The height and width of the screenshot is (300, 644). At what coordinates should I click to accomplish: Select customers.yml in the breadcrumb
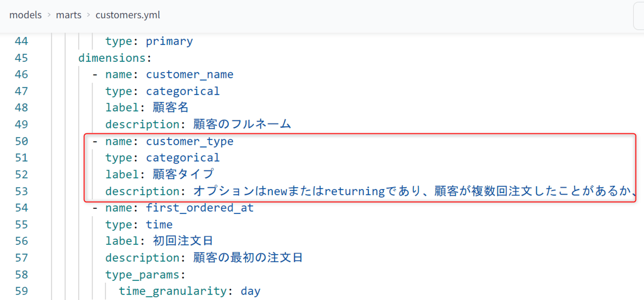click(x=128, y=15)
